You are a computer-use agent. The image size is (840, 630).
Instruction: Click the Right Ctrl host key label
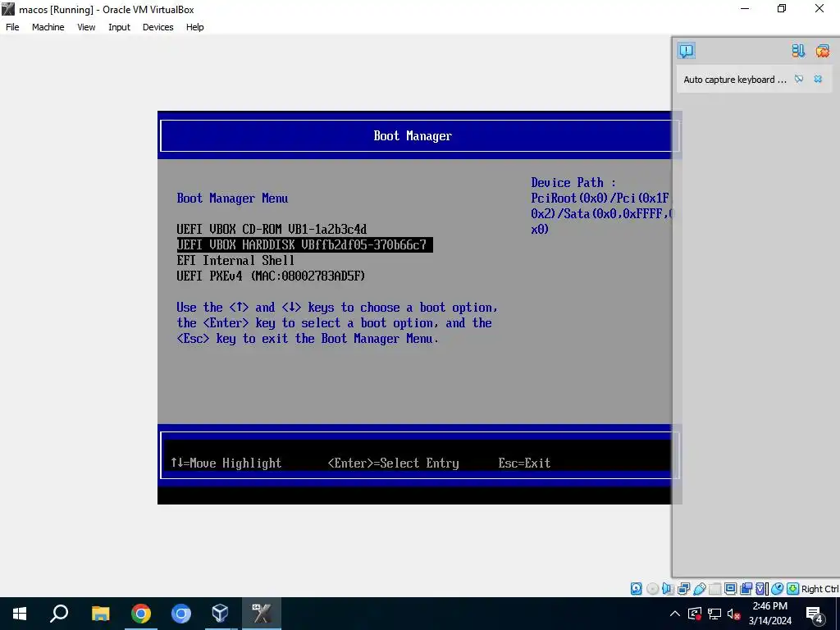(819, 589)
